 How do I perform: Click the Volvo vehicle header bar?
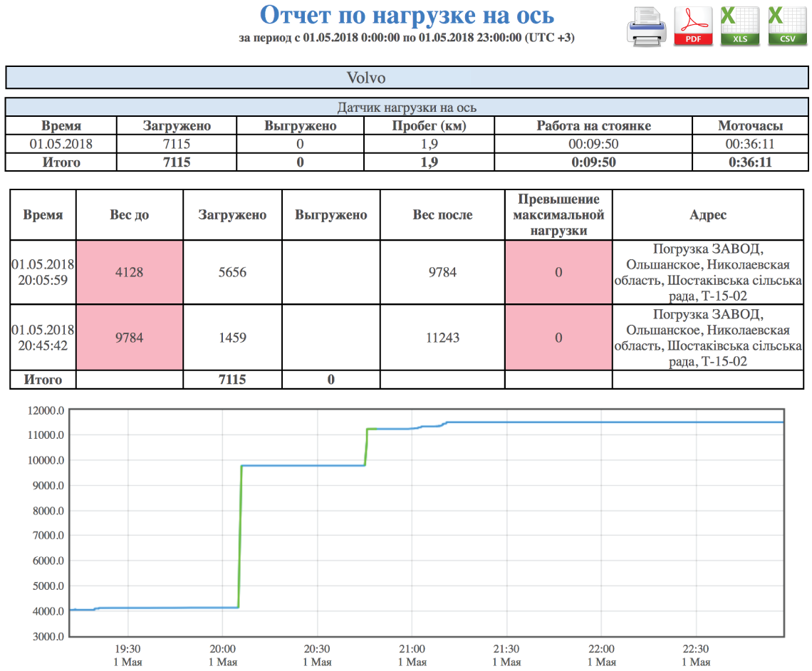click(407, 78)
